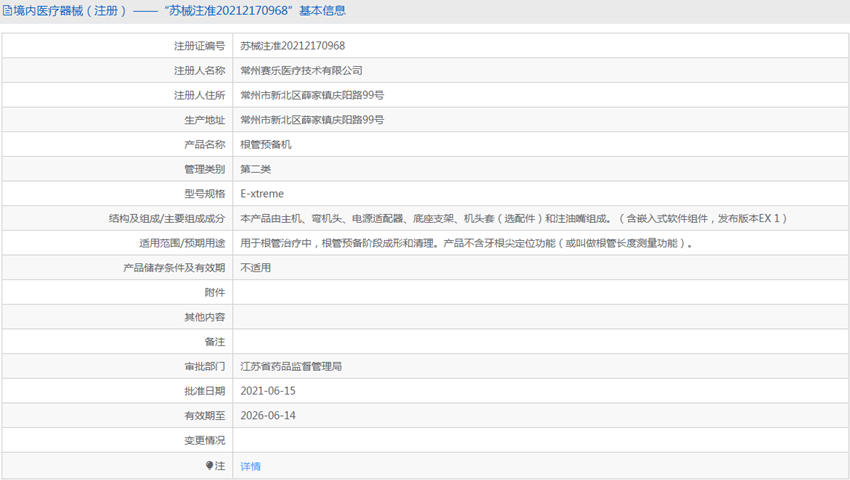Select approval date 2021-06-15
This screenshot has height=480, width=850.
pyautogui.click(x=268, y=391)
